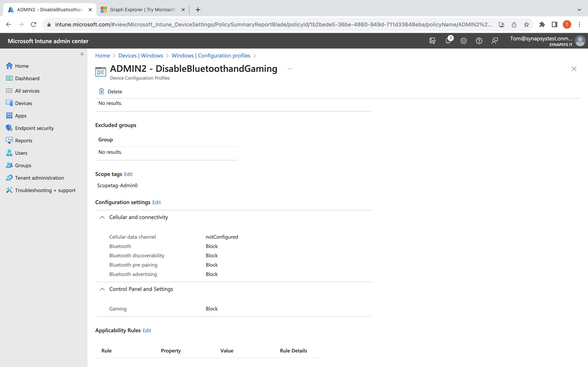The width and height of the screenshot is (588, 367).
Task: Open the settings gear in Intune header
Action: (463, 41)
